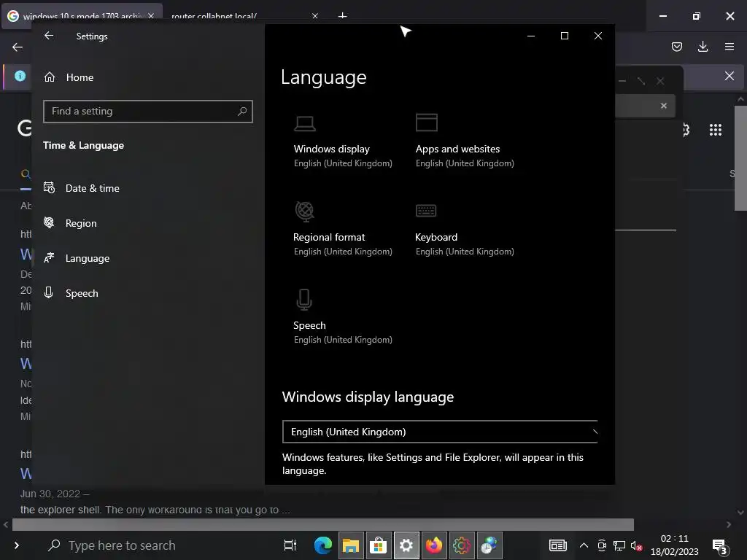Show hidden system tray icons
The image size is (747, 560).
[x=584, y=545]
